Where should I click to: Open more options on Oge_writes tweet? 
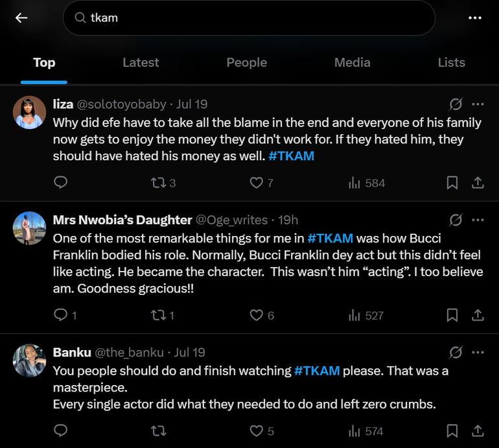[478, 220]
